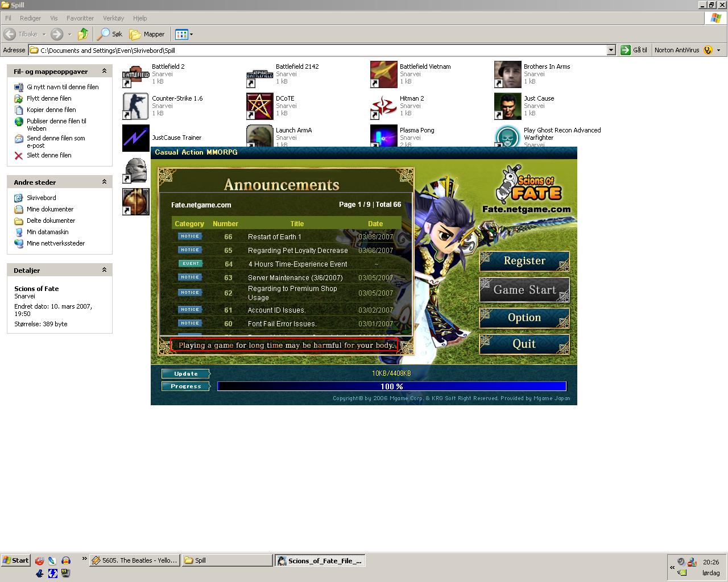
Task: Click Publiser denne filen til Weben
Action: (56, 124)
